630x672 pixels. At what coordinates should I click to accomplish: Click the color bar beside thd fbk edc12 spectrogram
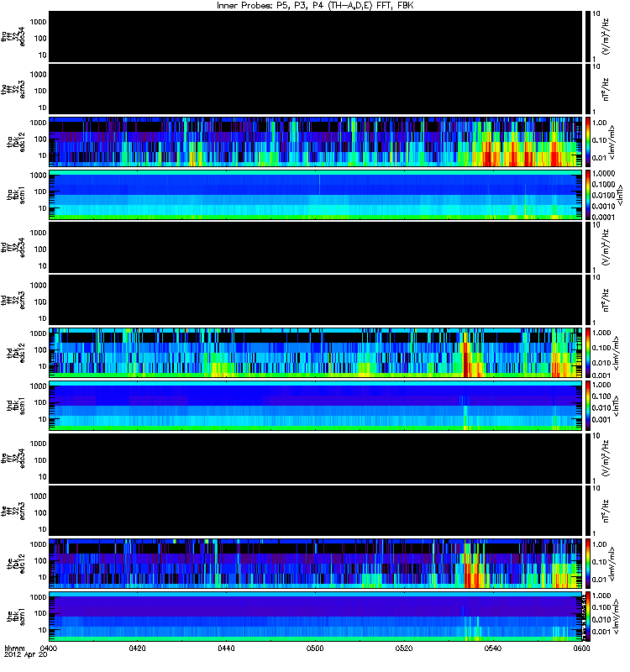point(587,353)
